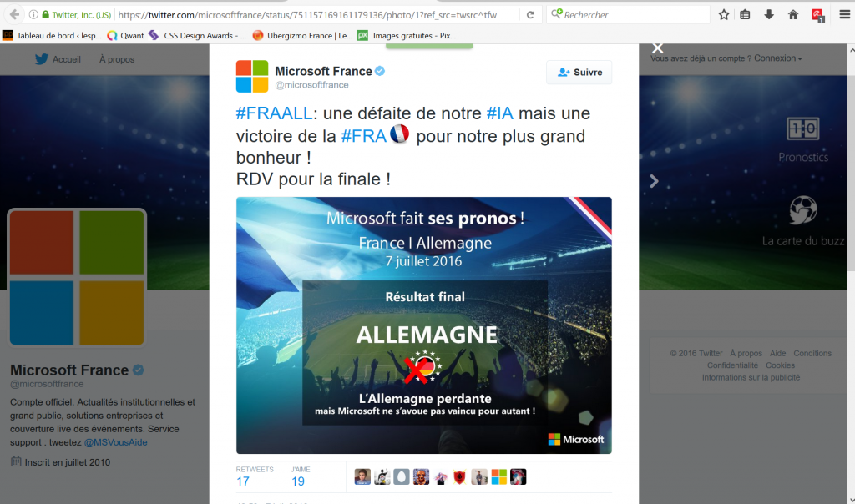Screen dimensions: 855x504
Task: Bookmark this page with the star icon
Action: click(724, 15)
